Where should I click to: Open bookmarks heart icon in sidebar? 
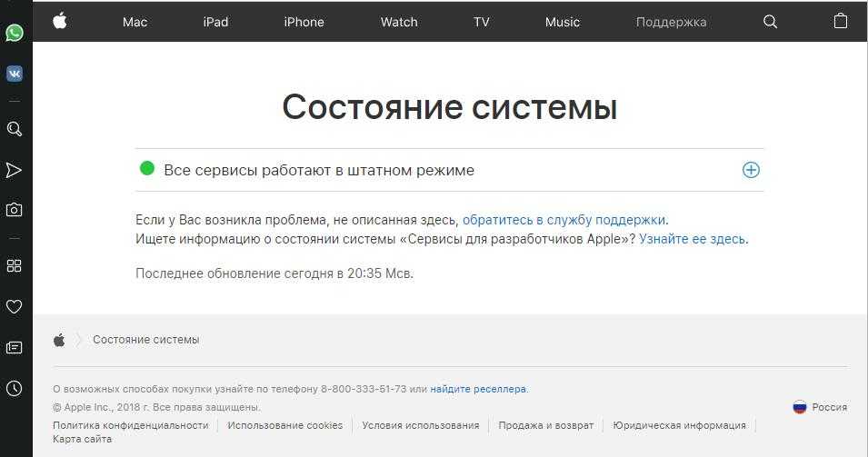coord(15,307)
